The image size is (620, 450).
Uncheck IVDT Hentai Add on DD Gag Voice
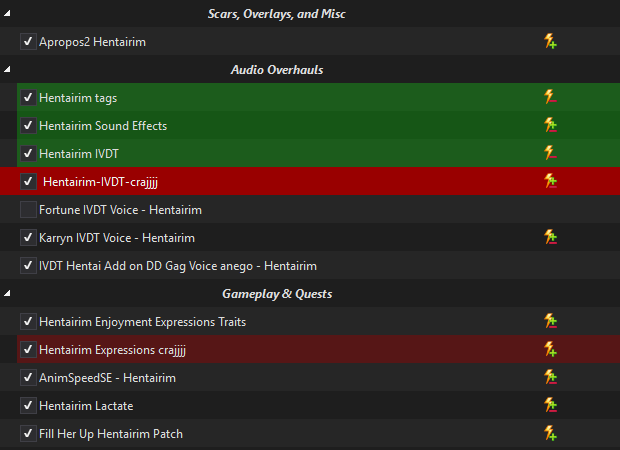pos(28,265)
